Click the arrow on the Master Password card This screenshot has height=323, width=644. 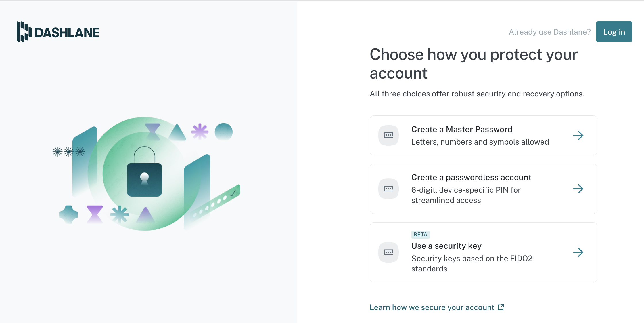(578, 135)
